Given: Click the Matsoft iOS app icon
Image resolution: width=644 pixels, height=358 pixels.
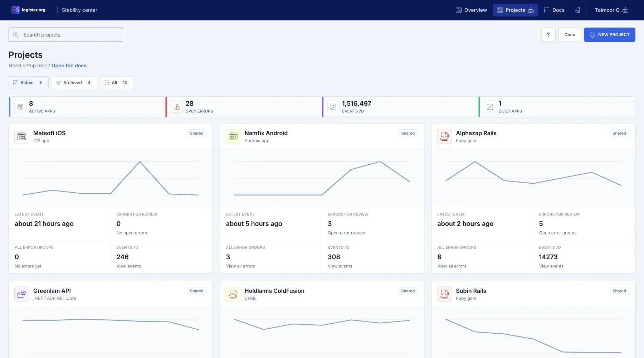Looking at the screenshot, I should [22, 136].
